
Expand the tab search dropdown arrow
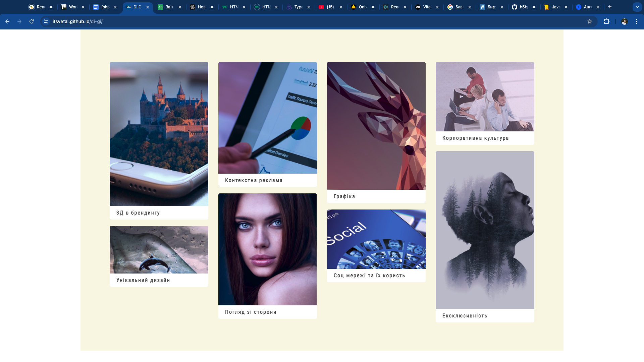click(637, 7)
